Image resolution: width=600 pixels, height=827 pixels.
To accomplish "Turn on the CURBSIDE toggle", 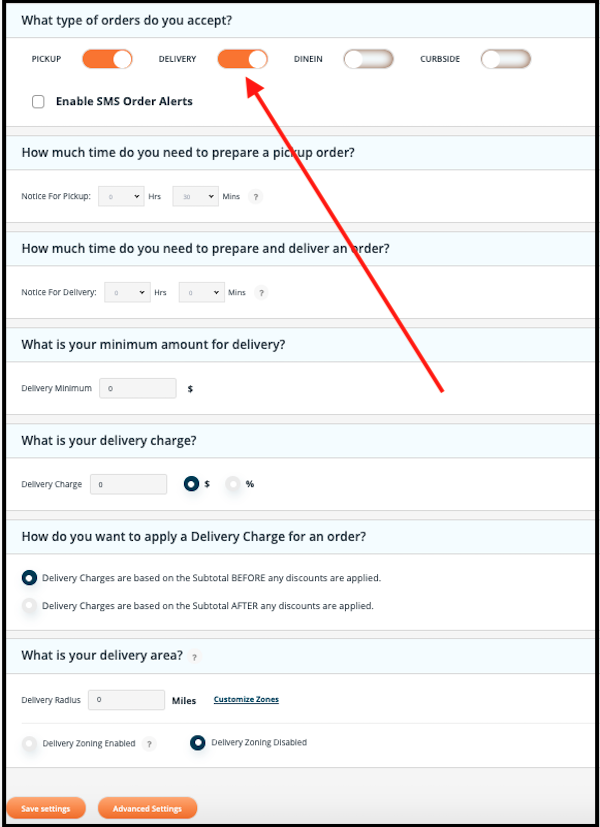I will [x=505, y=59].
